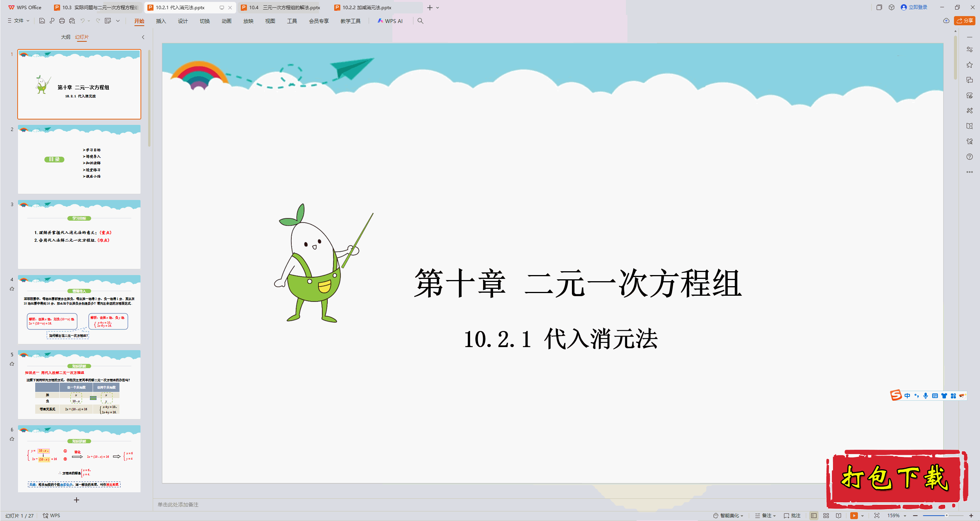Screen dimensions: 980x521
Task: Click the zoom slider handle
Action: (946, 516)
